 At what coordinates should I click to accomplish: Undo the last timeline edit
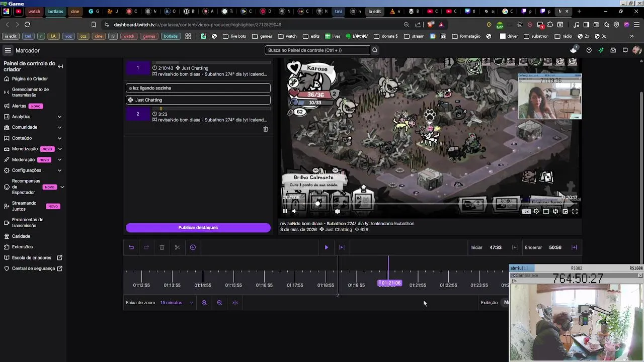tap(131, 247)
